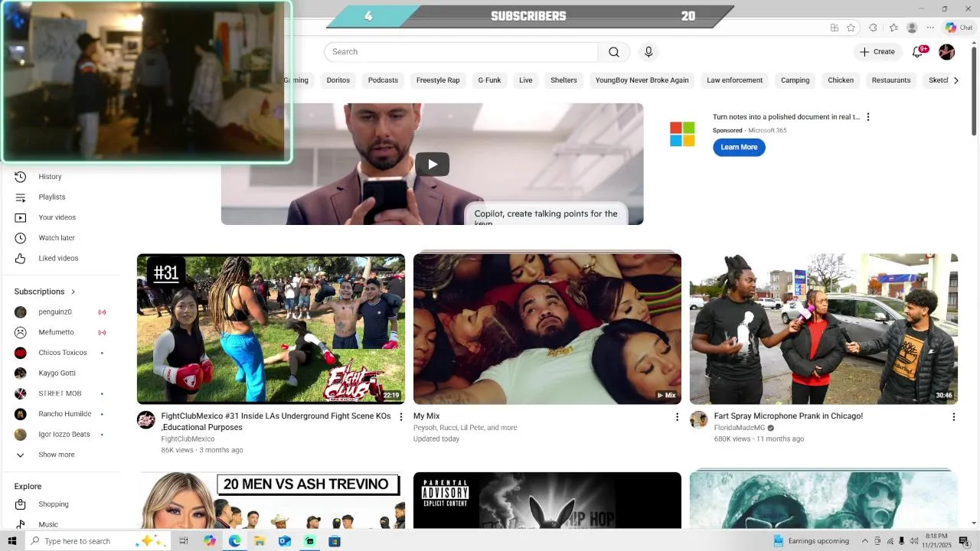This screenshot has height=551, width=980.
Task: Open Edge Settings and more menu
Action: 931,28
